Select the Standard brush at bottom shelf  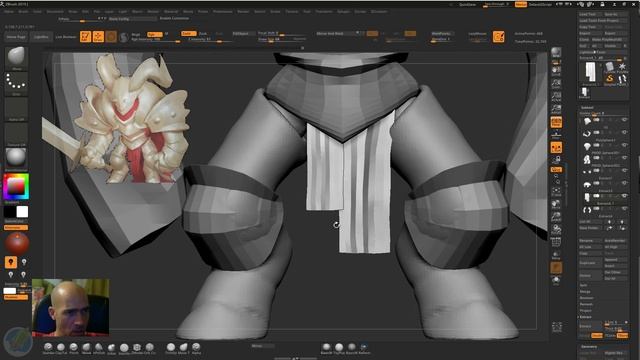48,348
